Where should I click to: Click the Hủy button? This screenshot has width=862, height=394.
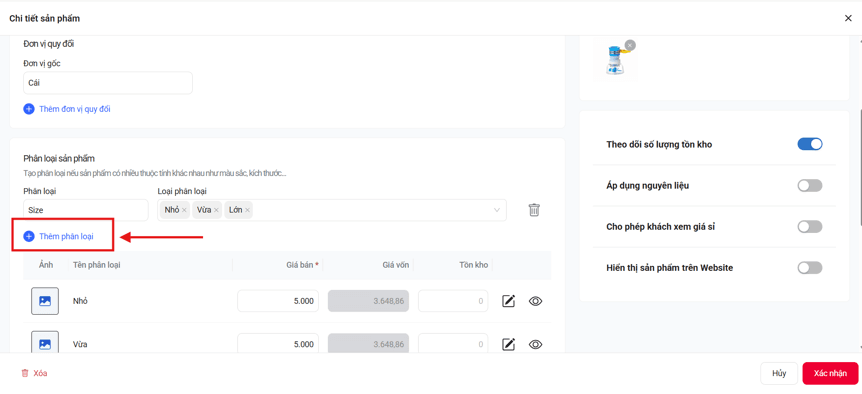tap(779, 373)
